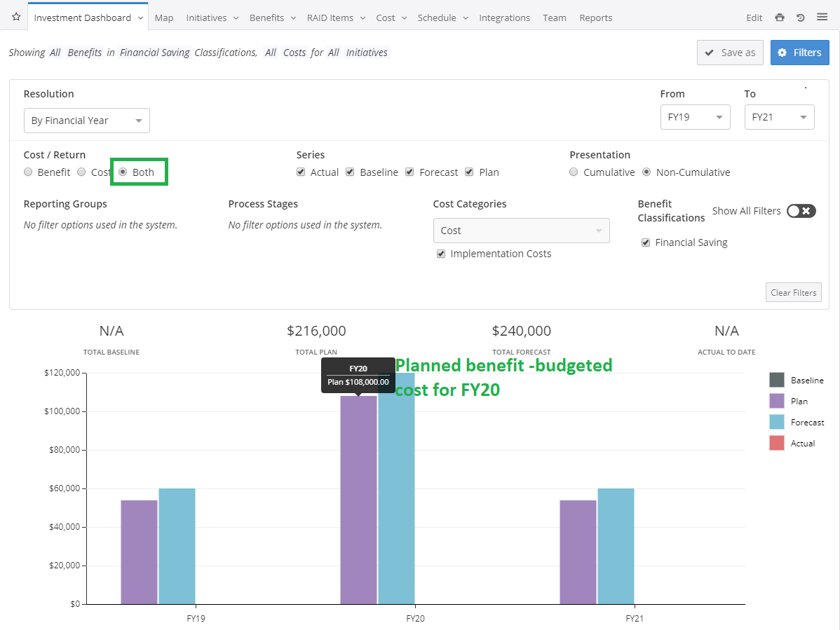This screenshot has width=840, height=630.
Task: Click the print icon
Action: (x=780, y=18)
